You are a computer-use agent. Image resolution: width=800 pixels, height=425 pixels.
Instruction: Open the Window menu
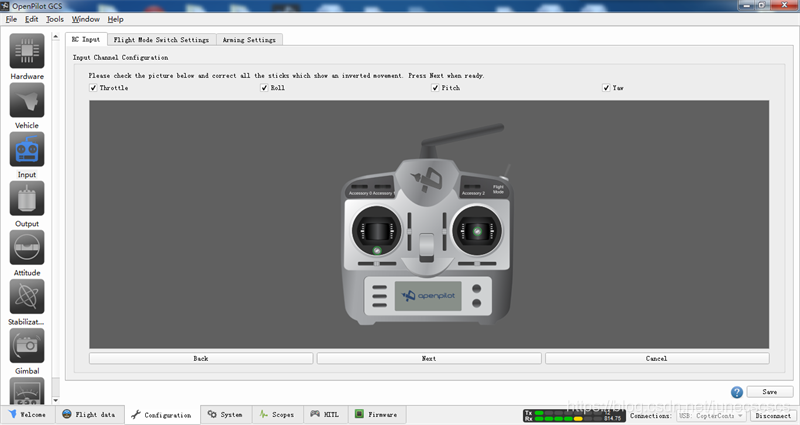(x=86, y=19)
